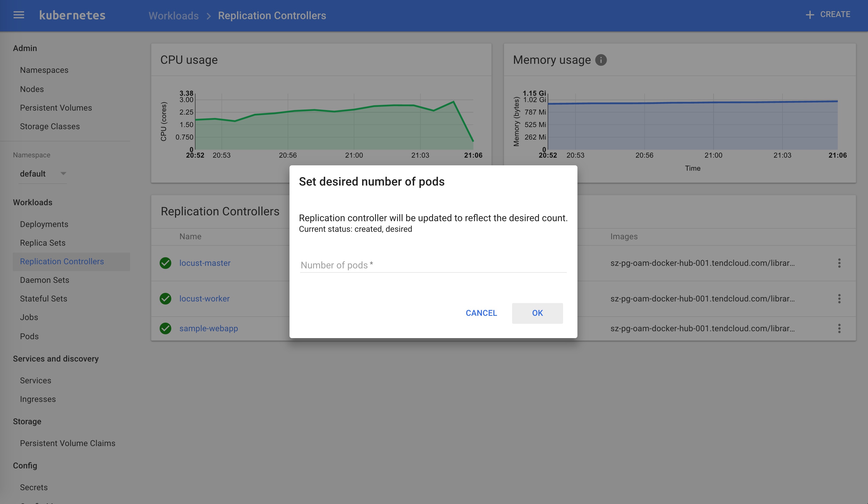Open Replication Controllers from sidebar
Viewport: 868px width, 504px height.
[62, 261]
